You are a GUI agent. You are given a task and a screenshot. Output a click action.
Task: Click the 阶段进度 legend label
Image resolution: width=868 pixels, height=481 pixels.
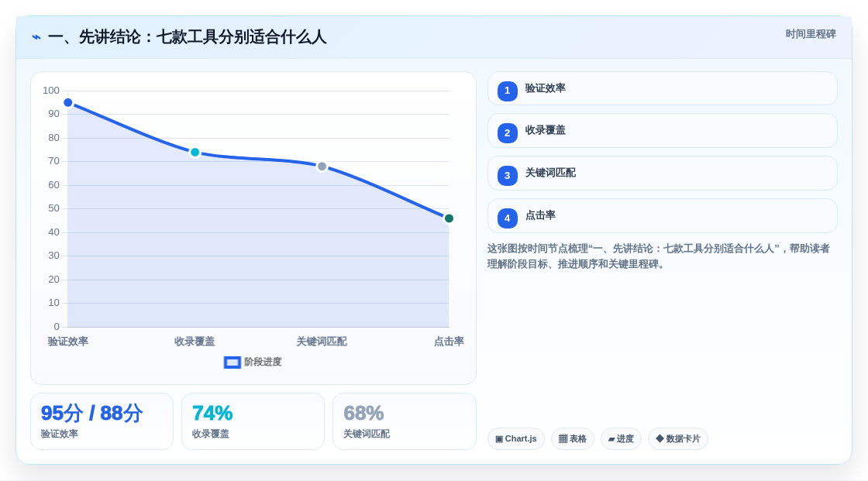click(263, 362)
